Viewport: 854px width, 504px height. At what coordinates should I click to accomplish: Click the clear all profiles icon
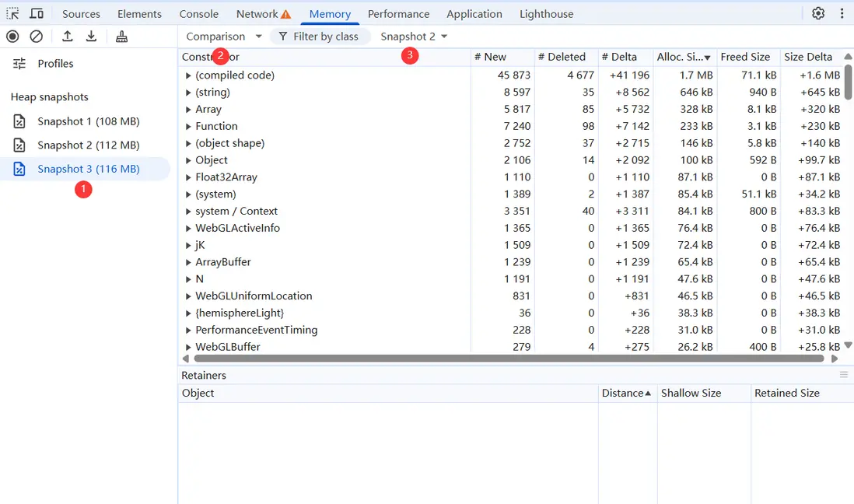click(37, 37)
